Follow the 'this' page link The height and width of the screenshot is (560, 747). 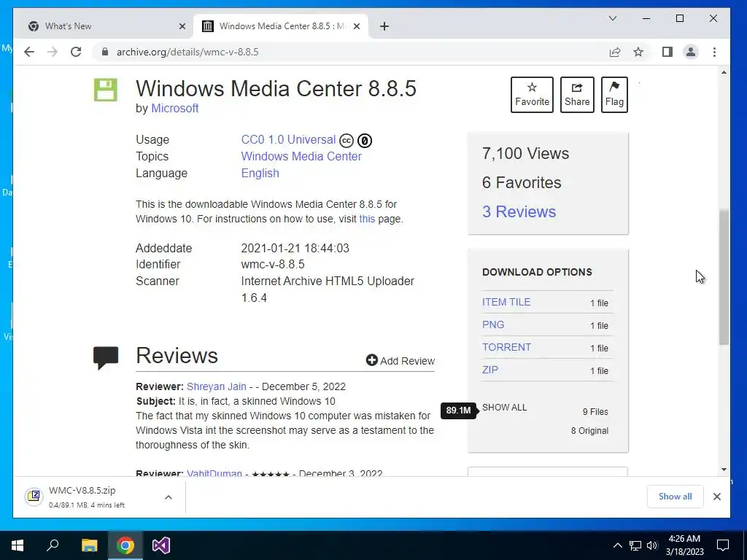tap(367, 219)
